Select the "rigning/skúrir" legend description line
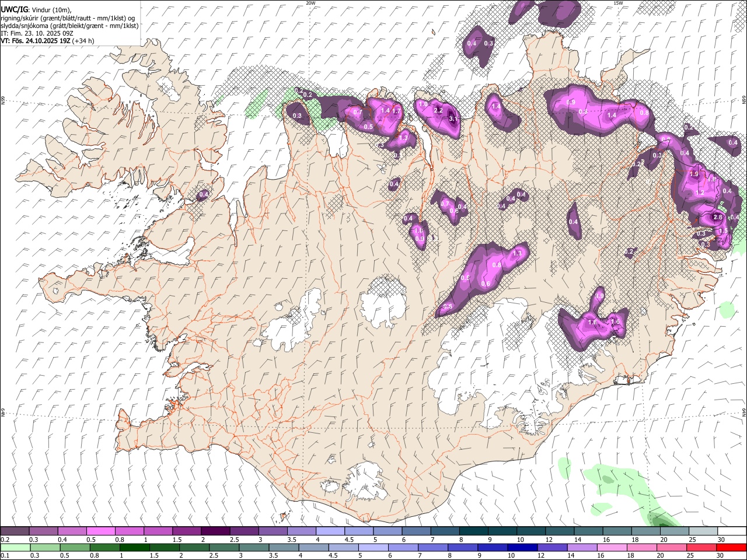 click(68, 17)
